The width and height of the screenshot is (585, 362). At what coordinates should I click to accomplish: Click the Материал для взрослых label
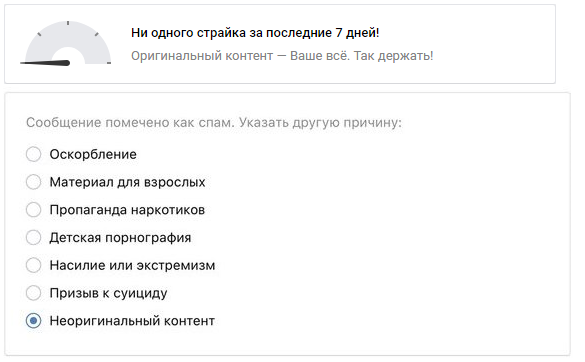pyautogui.click(x=128, y=182)
